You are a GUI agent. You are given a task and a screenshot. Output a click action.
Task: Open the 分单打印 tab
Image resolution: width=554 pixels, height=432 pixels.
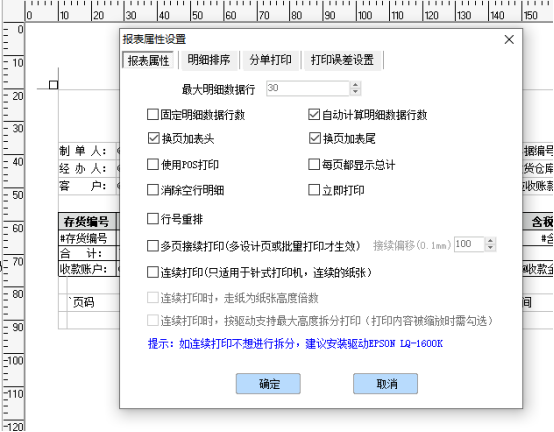pos(270,60)
